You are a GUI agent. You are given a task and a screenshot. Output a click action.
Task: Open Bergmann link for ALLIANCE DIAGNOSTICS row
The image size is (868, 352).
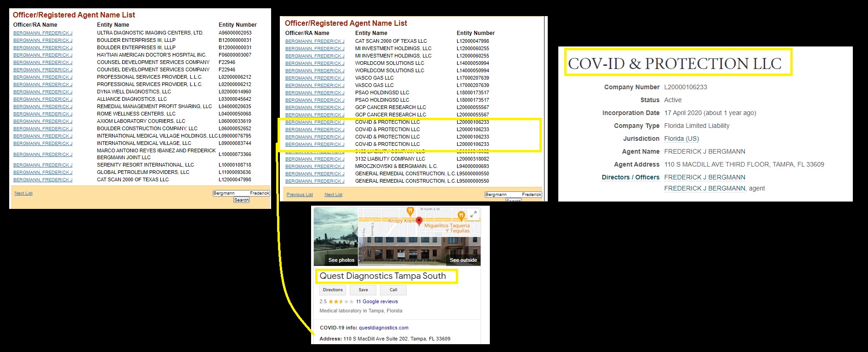(x=43, y=99)
